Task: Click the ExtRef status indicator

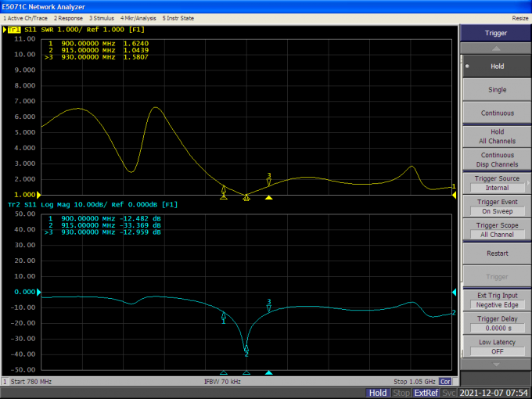Action: click(x=426, y=393)
